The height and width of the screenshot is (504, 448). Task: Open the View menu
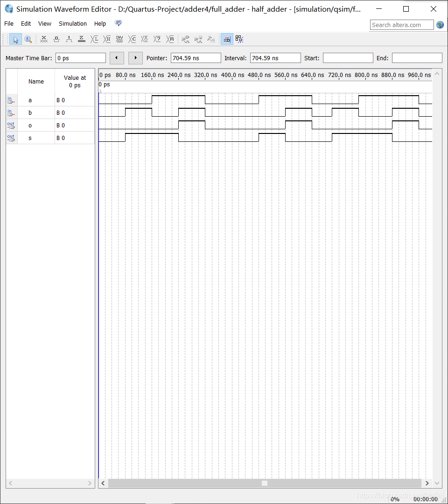pos(45,23)
